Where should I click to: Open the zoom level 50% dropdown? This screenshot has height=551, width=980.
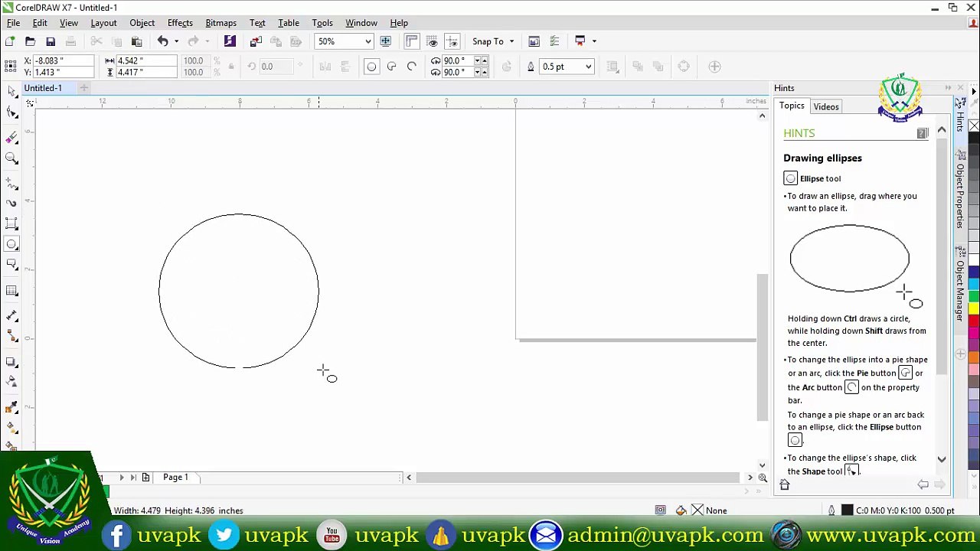pyautogui.click(x=367, y=41)
